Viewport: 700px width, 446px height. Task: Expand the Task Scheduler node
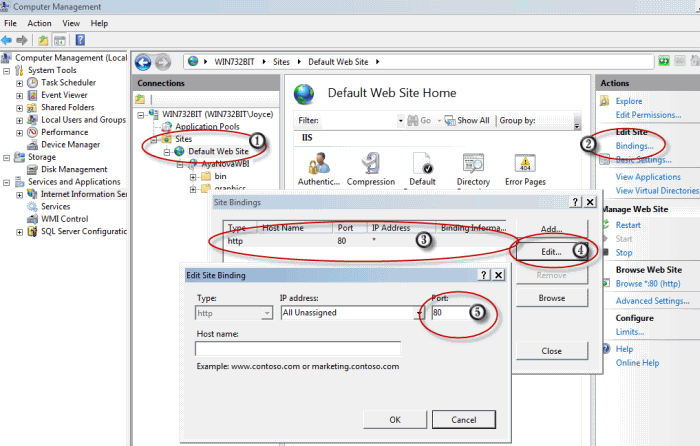coord(20,83)
